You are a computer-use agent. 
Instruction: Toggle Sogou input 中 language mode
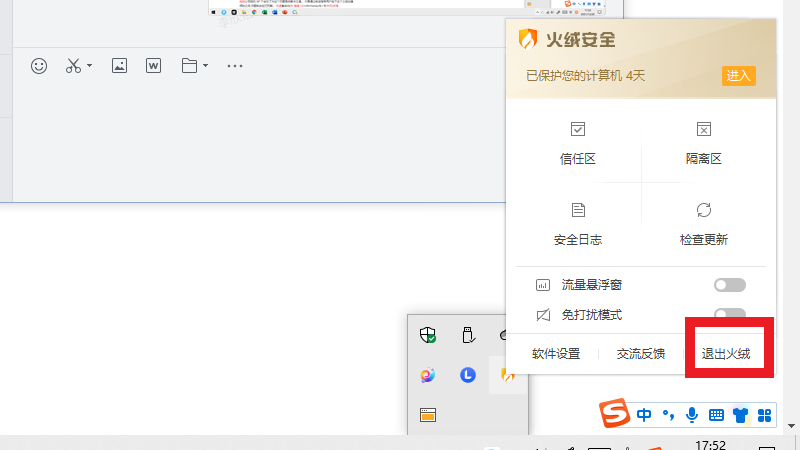pos(644,414)
